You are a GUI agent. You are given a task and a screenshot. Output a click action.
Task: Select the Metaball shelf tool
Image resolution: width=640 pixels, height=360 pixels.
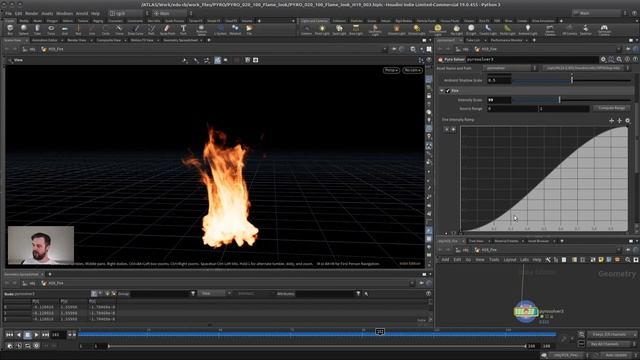235,29
